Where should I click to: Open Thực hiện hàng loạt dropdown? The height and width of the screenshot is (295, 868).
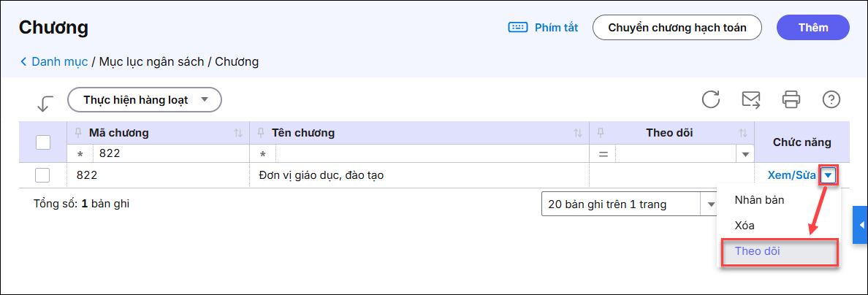pos(145,99)
